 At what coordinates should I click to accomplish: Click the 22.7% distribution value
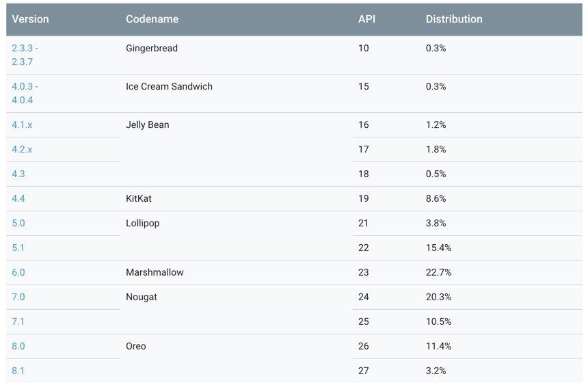(x=438, y=272)
